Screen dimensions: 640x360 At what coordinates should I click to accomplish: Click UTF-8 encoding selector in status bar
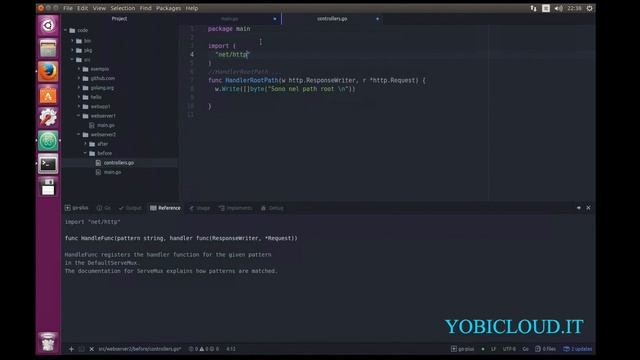click(509, 349)
